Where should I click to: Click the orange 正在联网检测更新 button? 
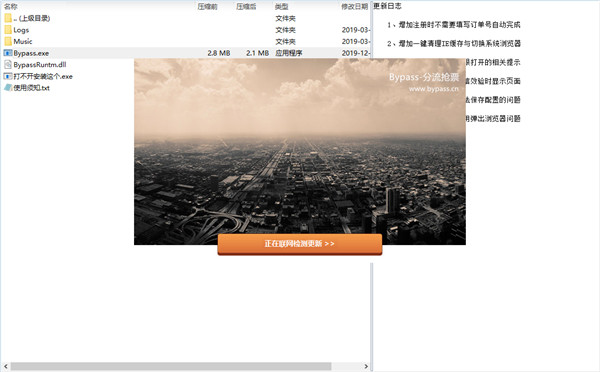[300, 244]
